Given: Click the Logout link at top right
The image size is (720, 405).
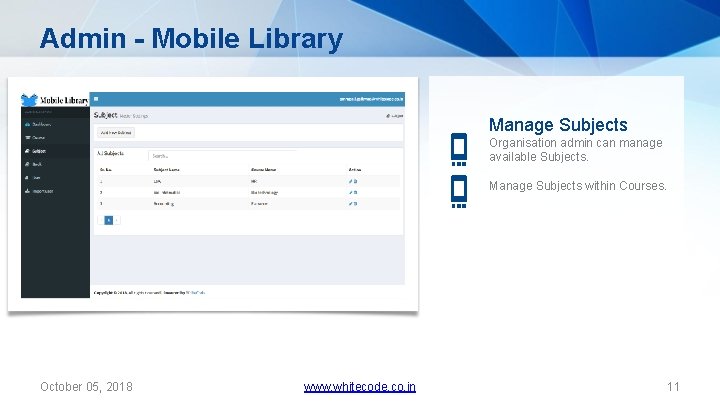Looking at the screenshot, I should pyautogui.click(x=394, y=116).
